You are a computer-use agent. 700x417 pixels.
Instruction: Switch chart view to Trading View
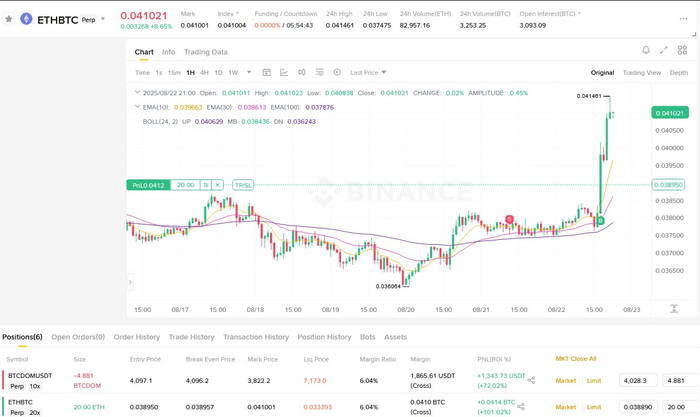(x=641, y=72)
